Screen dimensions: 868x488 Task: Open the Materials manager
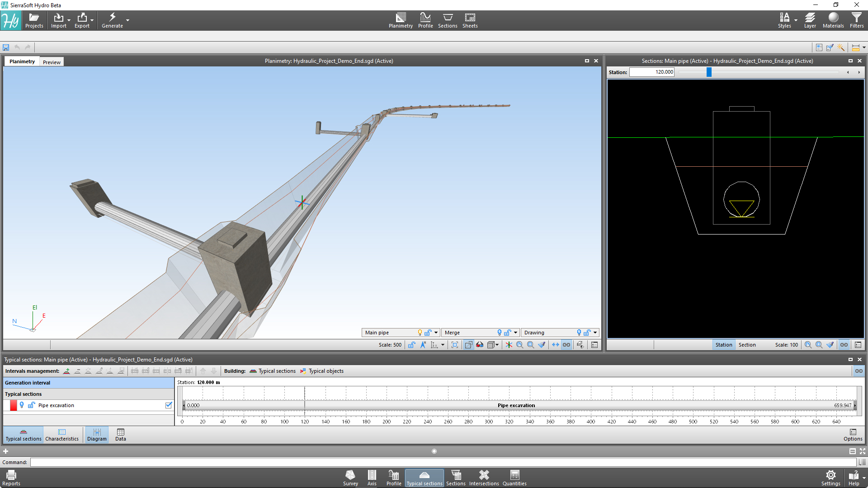[x=833, y=20]
